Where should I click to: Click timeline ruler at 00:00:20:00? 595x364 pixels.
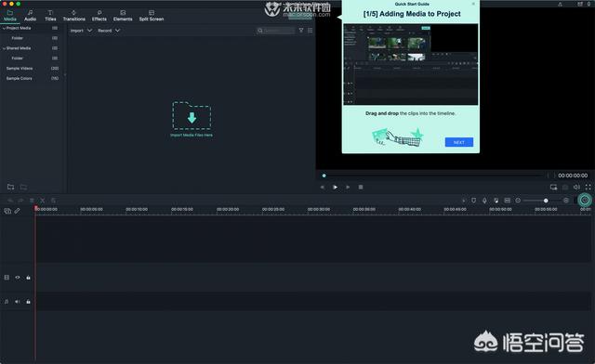click(x=228, y=209)
